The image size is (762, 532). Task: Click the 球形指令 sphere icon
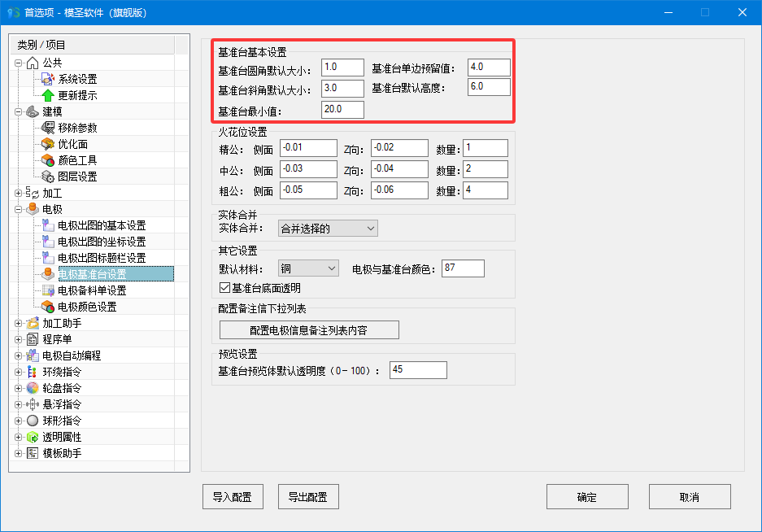pos(33,421)
